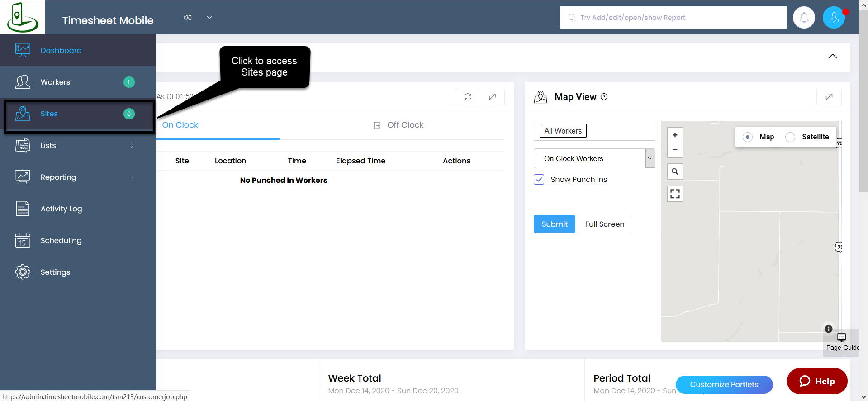This screenshot has width=868, height=401.
Task: Click the Submit button
Action: click(555, 224)
